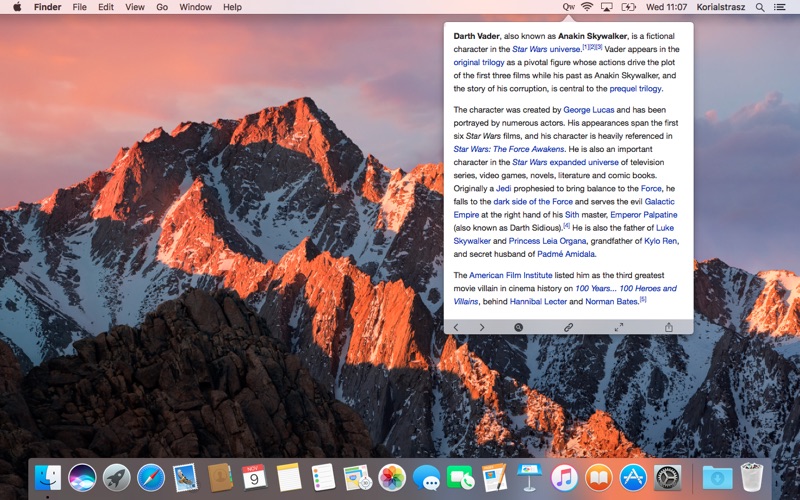Viewport: 800px width, 500px height.
Task: Open the prequel trilogy link
Action: click(x=635, y=89)
